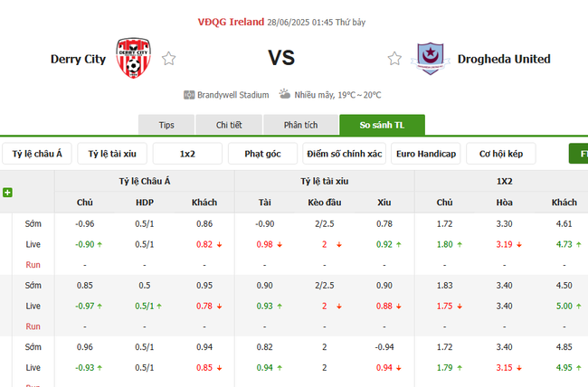
Task: Open Điểm số chính xác filter
Action: 344,154
